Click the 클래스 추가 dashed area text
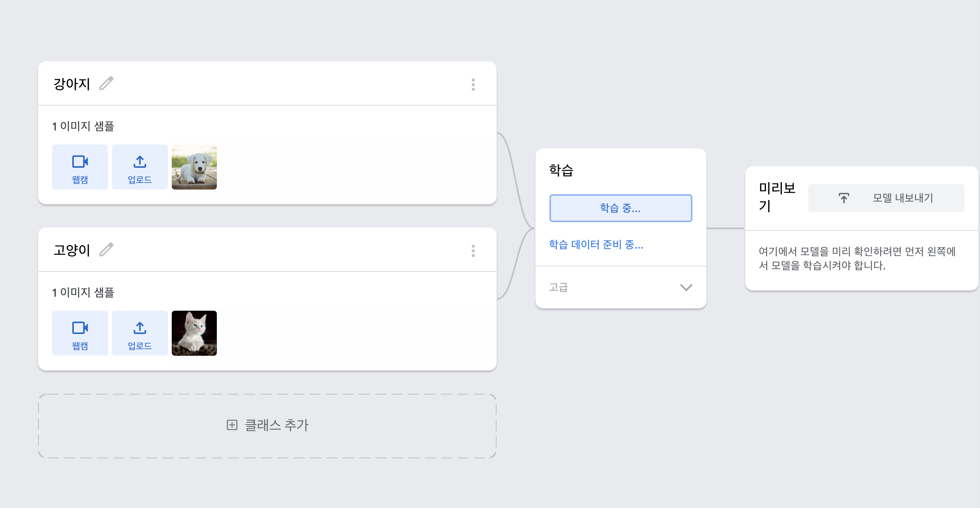Image resolution: width=980 pixels, height=508 pixels. 277,425
